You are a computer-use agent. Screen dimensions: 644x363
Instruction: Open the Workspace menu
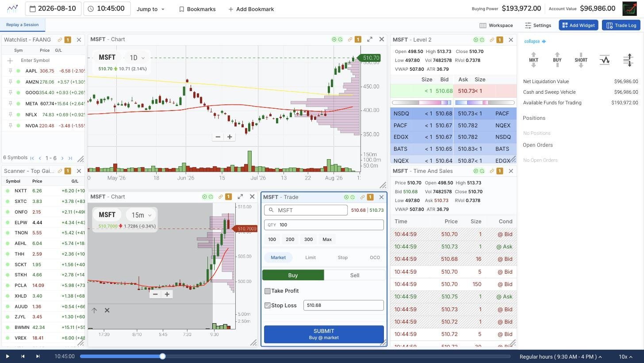pyautogui.click(x=496, y=25)
